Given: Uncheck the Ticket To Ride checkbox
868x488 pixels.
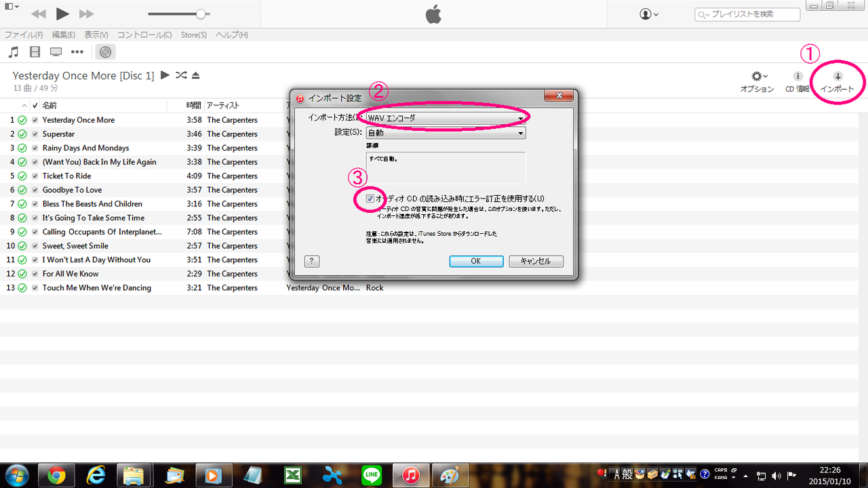Looking at the screenshot, I should pos(35,176).
